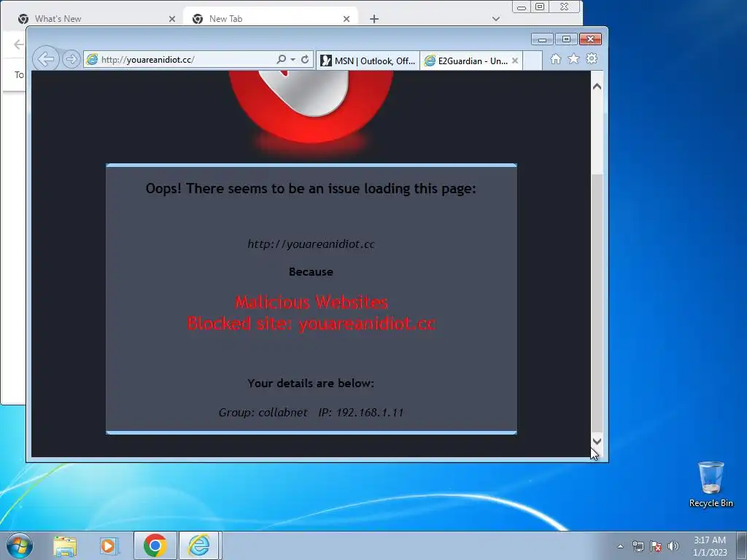Open the Windows Start menu
The width and height of the screenshot is (747, 560).
(20, 545)
